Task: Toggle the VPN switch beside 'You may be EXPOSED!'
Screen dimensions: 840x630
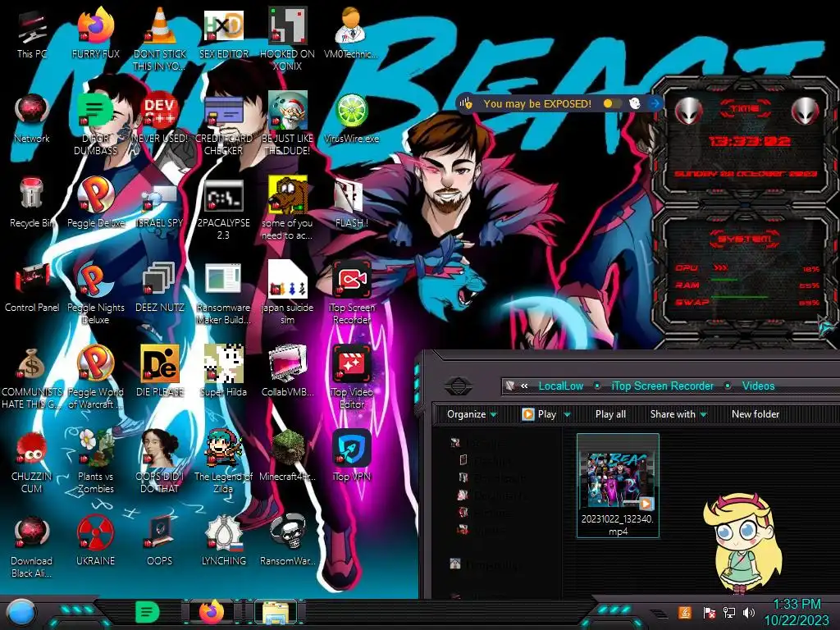Action: point(612,103)
